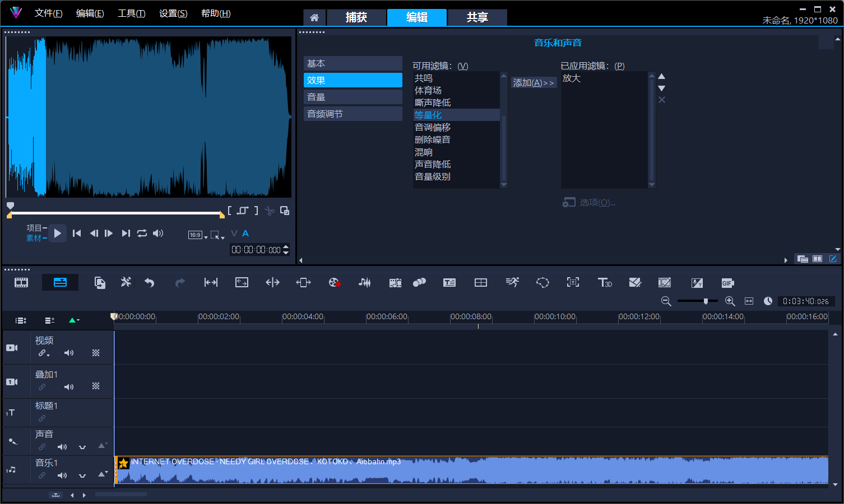844x504 pixels.
Task: Open the 3D title editor icon
Action: (605, 283)
